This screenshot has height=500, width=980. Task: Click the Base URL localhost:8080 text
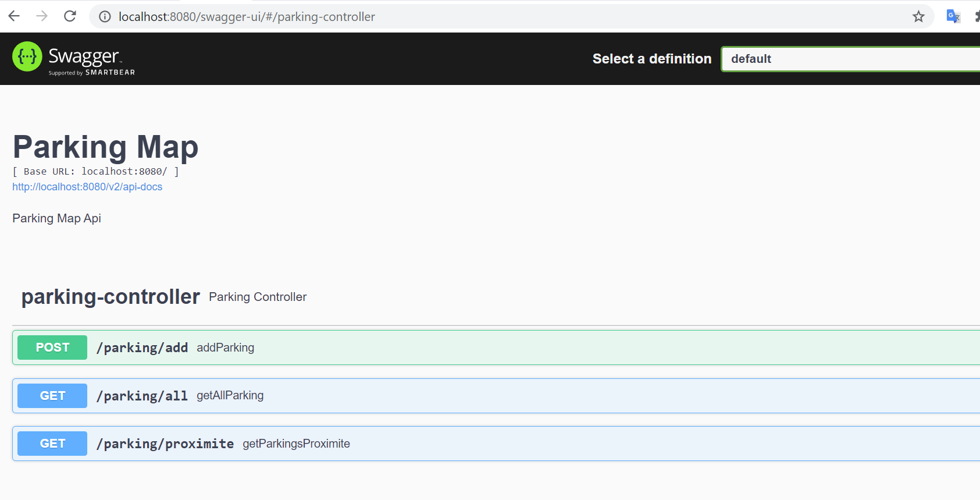tap(95, 171)
